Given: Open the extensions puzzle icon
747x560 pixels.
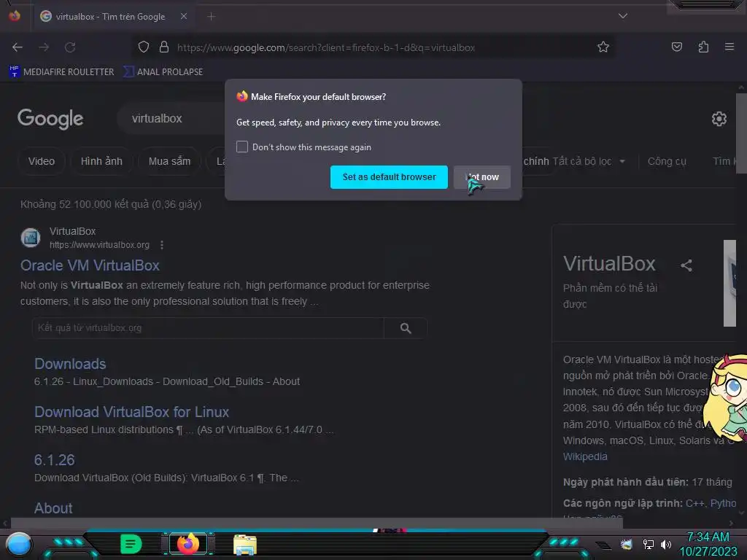Looking at the screenshot, I should coord(703,47).
